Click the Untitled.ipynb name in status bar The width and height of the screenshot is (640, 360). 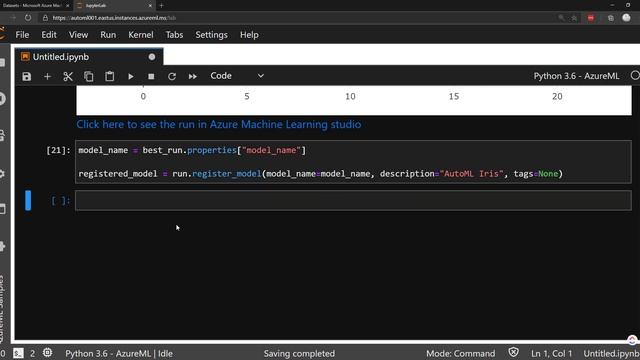(611, 353)
